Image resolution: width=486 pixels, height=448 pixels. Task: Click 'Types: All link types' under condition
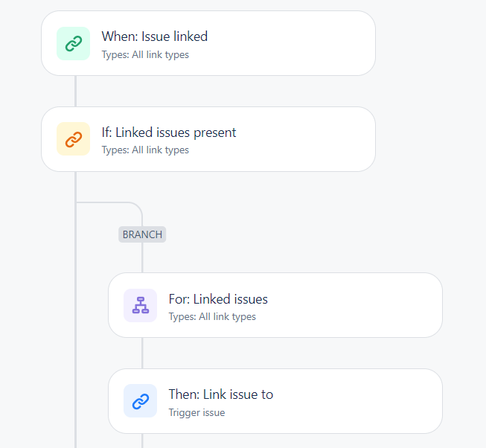(145, 150)
